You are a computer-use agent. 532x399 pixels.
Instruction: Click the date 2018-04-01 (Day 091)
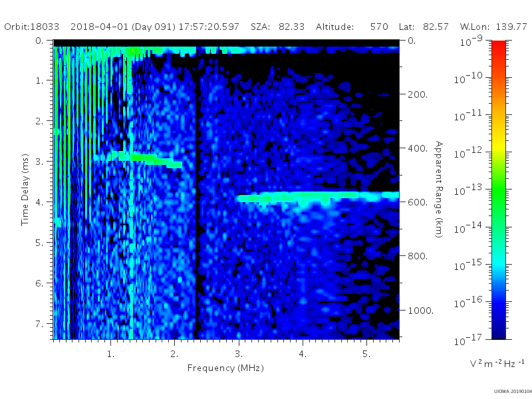tap(123, 27)
